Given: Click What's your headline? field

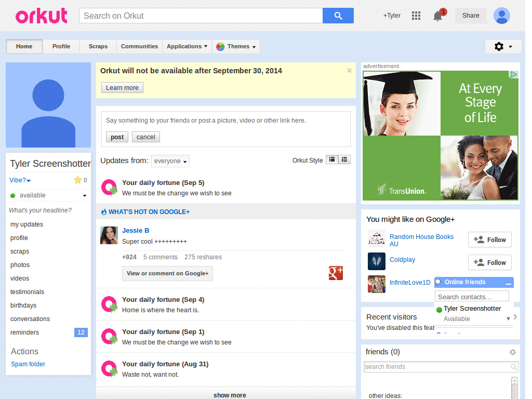Looking at the screenshot, I should pos(41,210).
